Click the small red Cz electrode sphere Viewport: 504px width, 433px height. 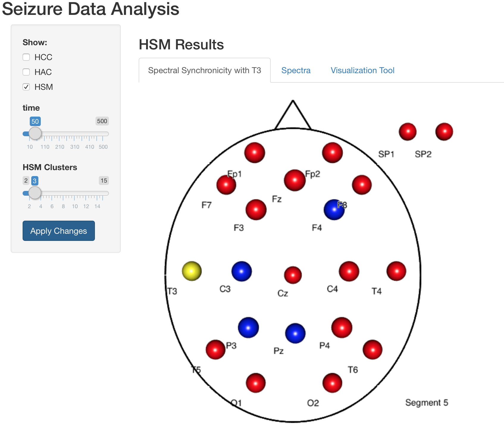coord(293,275)
